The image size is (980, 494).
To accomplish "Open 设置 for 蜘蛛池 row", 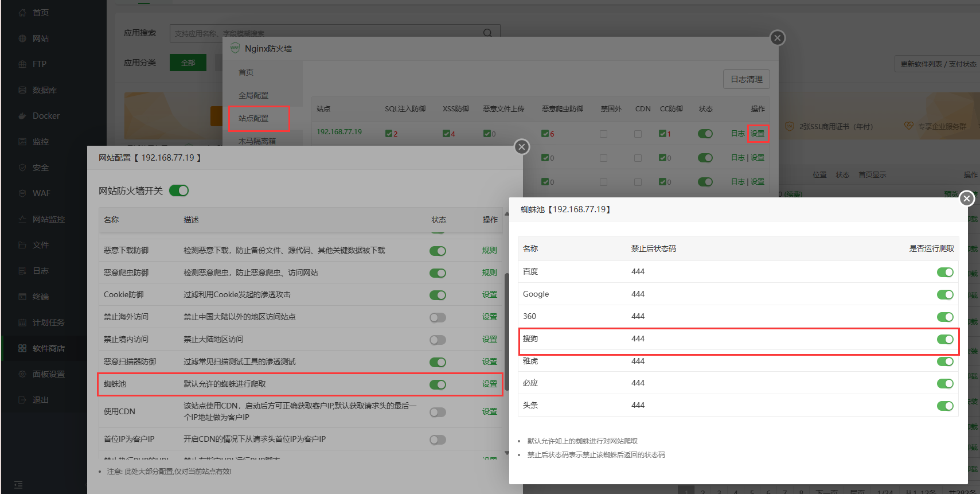I will point(490,384).
